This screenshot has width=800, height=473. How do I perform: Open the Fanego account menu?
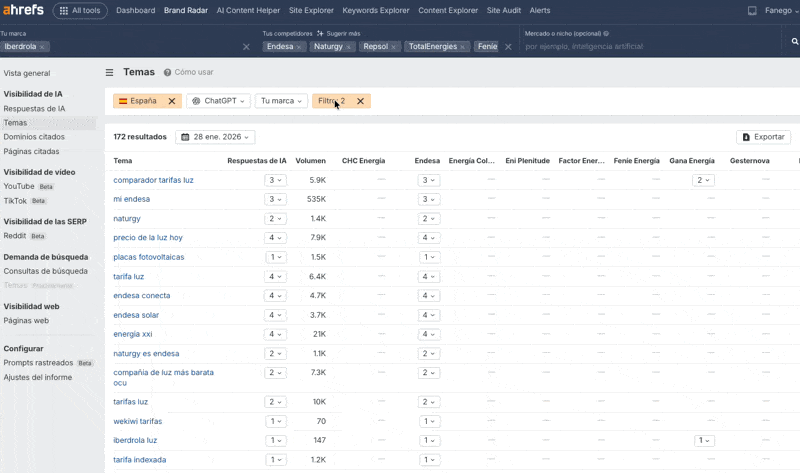point(780,10)
